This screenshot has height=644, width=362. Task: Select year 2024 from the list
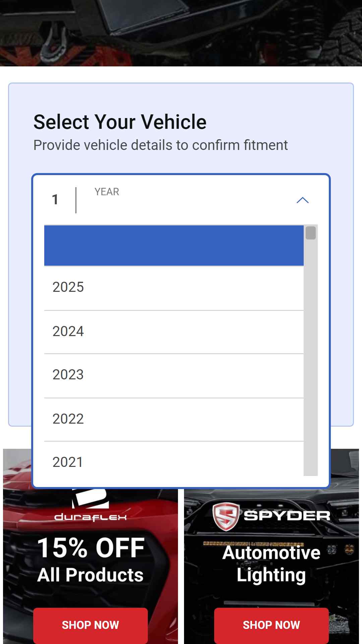(174, 332)
